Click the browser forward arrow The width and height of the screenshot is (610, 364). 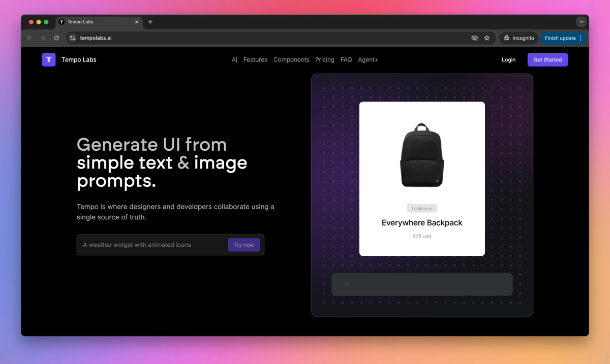pyautogui.click(x=43, y=38)
